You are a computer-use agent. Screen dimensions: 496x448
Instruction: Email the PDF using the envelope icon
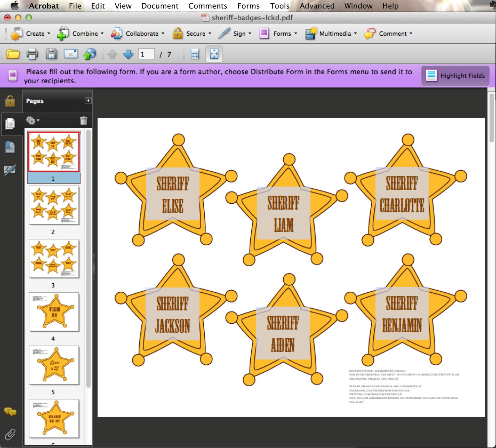coord(70,54)
